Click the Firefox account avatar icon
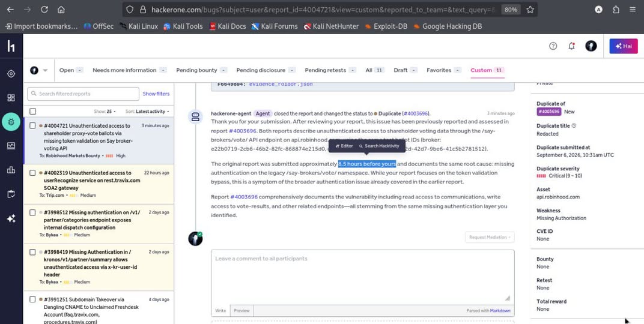Image resolution: width=644 pixels, height=324 pixels. pyautogui.click(x=598, y=10)
